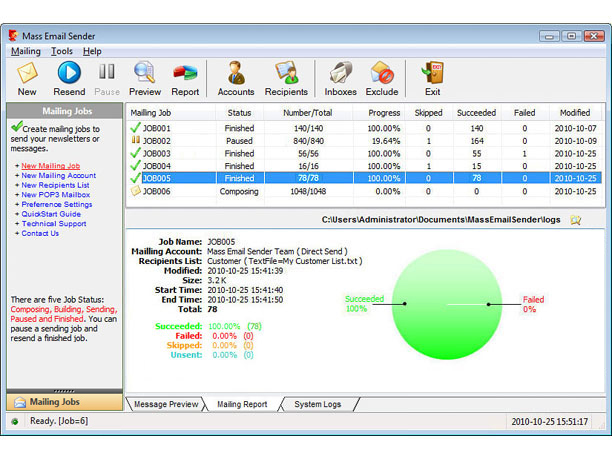Click the 2010-10-25 15:51:17 status bar clock

(x=550, y=422)
